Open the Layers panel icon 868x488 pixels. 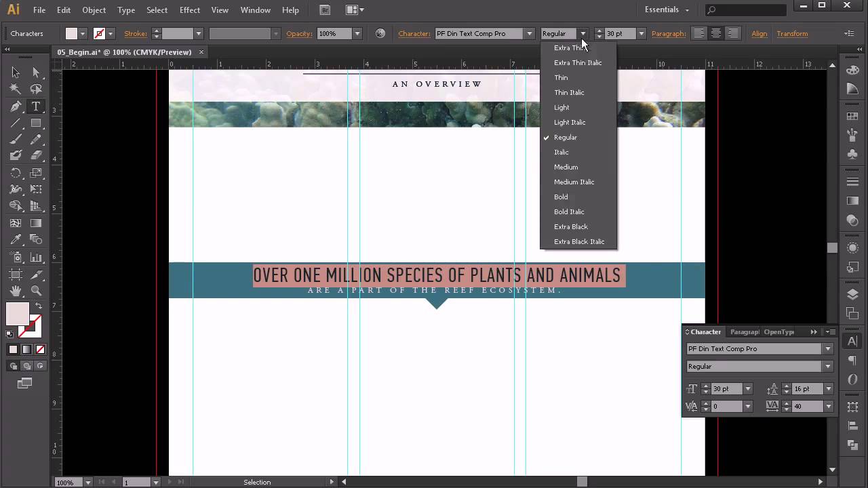[x=852, y=295]
